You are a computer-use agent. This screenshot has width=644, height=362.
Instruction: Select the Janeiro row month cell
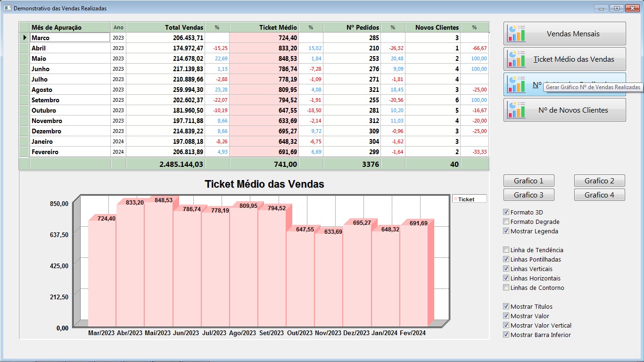(70, 141)
